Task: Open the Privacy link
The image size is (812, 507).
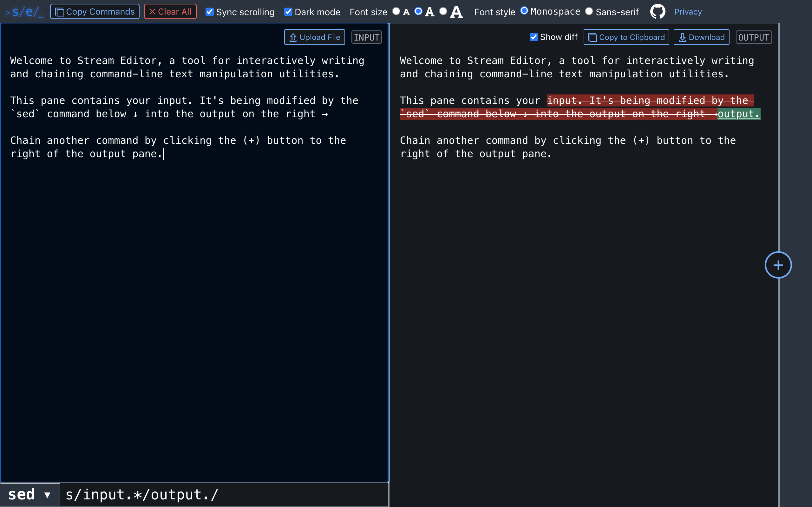Action: coord(688,12)
